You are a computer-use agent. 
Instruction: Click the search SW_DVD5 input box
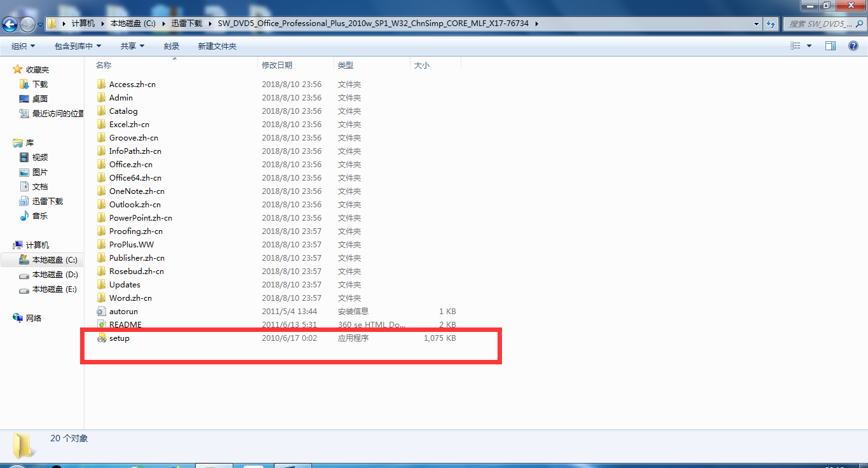point(824,24)
